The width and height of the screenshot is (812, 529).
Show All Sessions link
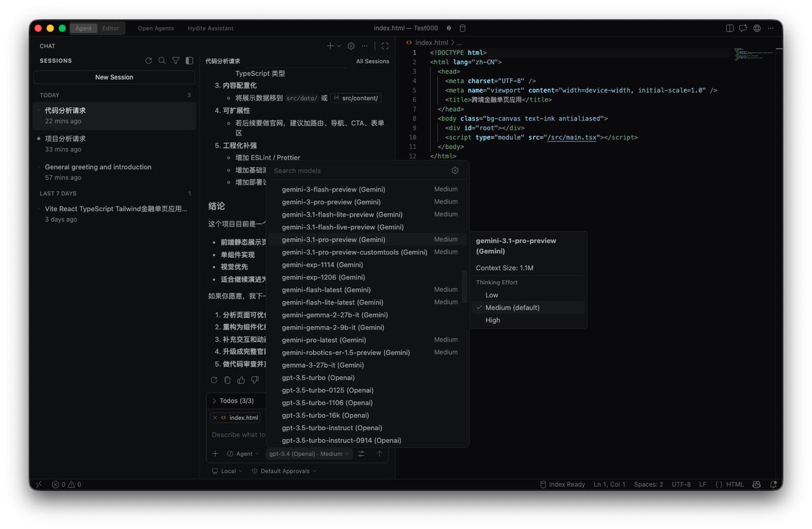coord(373,62)
